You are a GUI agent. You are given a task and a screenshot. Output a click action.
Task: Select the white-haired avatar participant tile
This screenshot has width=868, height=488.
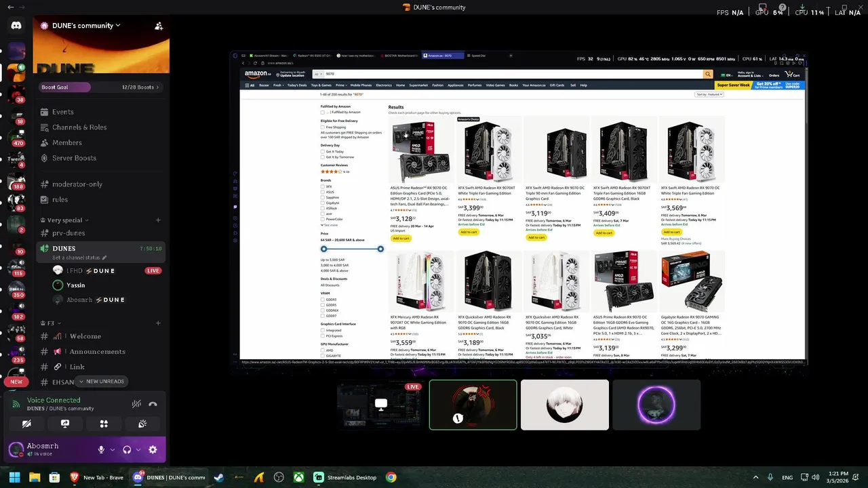tap(565, 405)
